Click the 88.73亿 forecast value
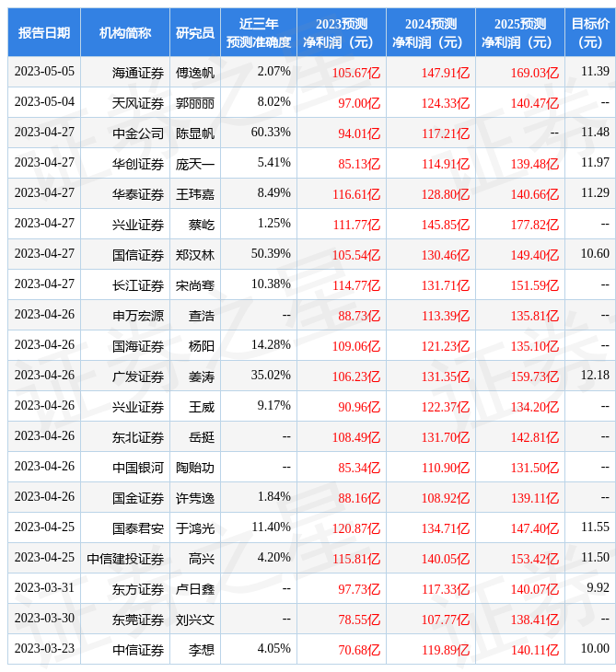This screenshot has height=672, width=616. pos(359,317)
